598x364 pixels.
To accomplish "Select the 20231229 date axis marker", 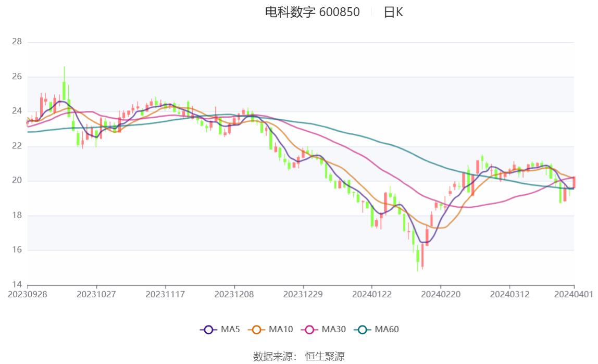I will 303,294.
